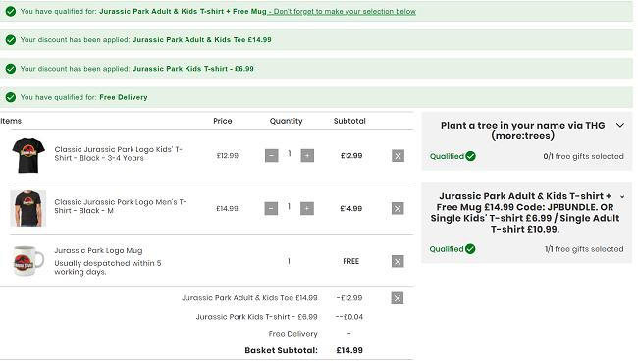Open the Jurassic Park Logo Mug title link

(x=98, y=250)
